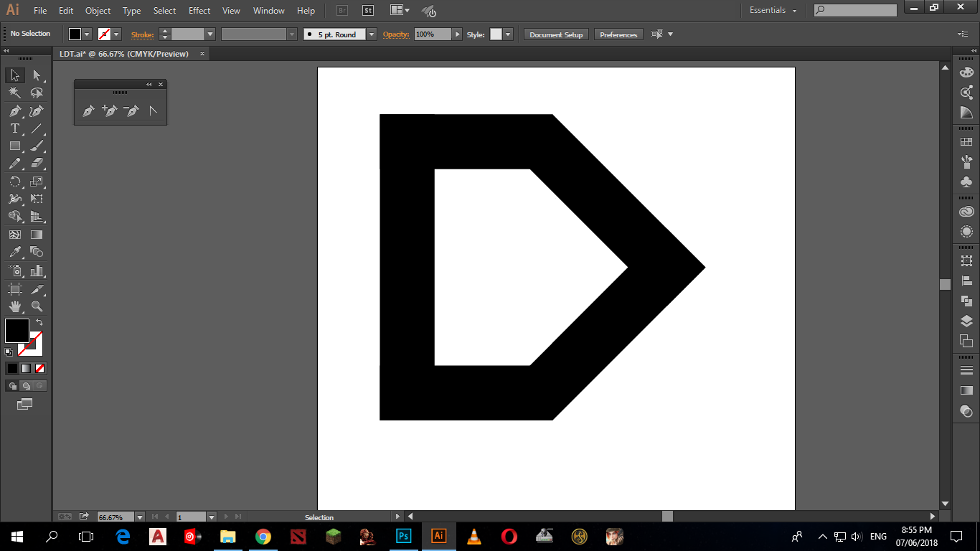Open the Effect menu

point(199,11)
